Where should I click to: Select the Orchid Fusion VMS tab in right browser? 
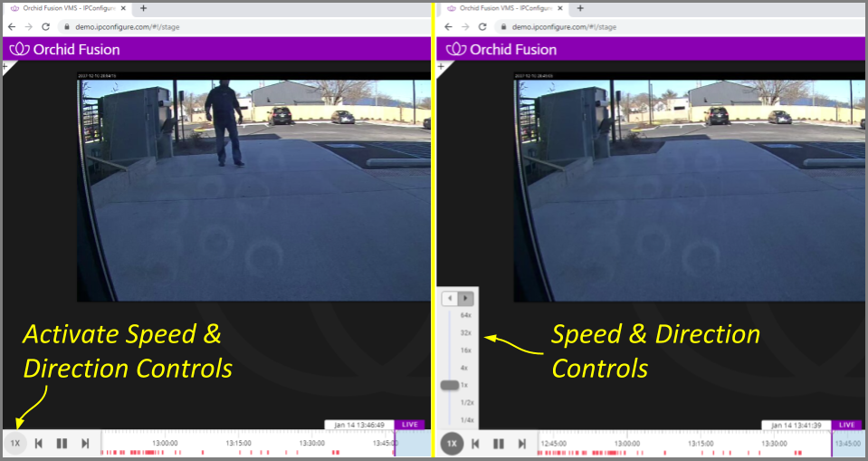(x=504, y=8)
